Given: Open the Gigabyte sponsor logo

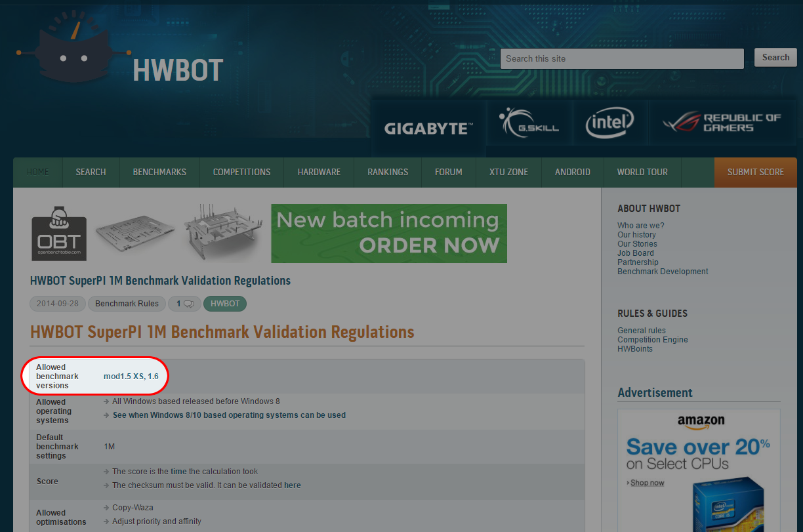Looking at the screenshot, I should pos(428,128).
